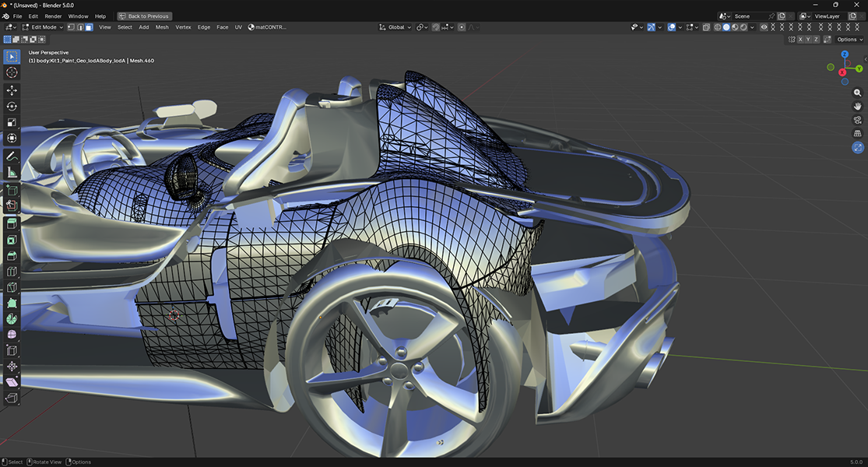Select the Knife tool
Screen dimensions: 868x467
click(12, 288)
